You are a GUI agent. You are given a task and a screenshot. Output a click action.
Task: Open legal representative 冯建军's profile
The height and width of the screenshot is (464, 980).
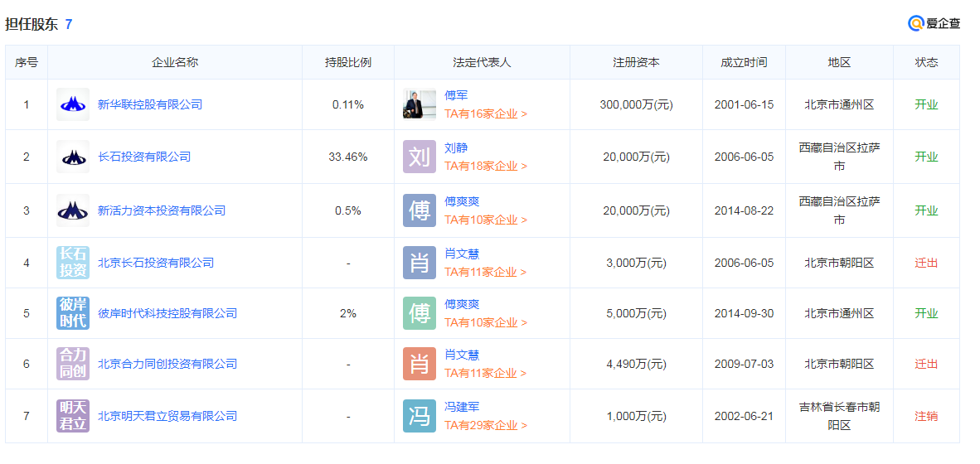click(462, 407)
